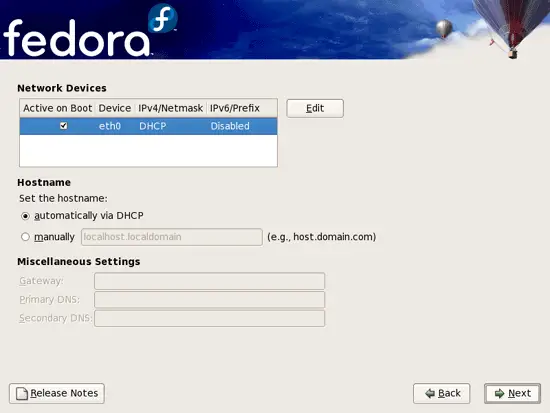Open the Release Notes
The width and height of the screenshot is (550, 413).
pyautogui.click(x=57, y=393)
